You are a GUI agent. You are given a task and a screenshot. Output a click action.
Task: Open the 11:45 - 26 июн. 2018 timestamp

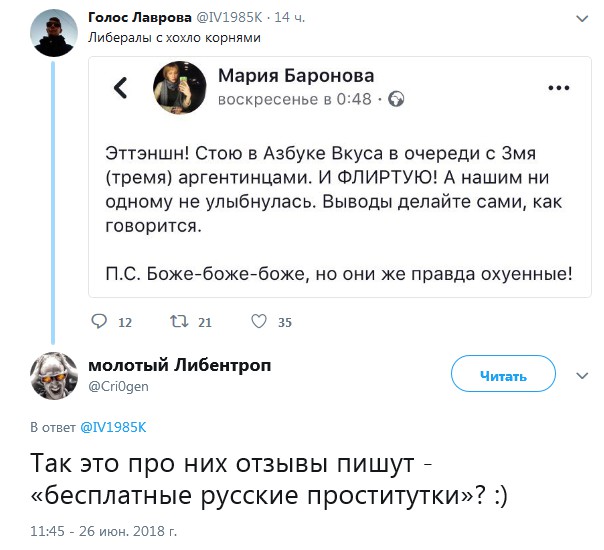point(103,529)
